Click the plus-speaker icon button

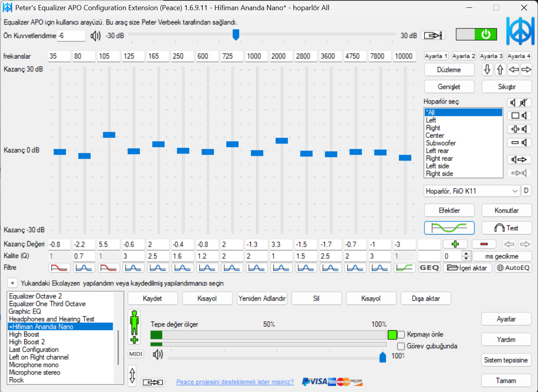click(x=519, y=129)
